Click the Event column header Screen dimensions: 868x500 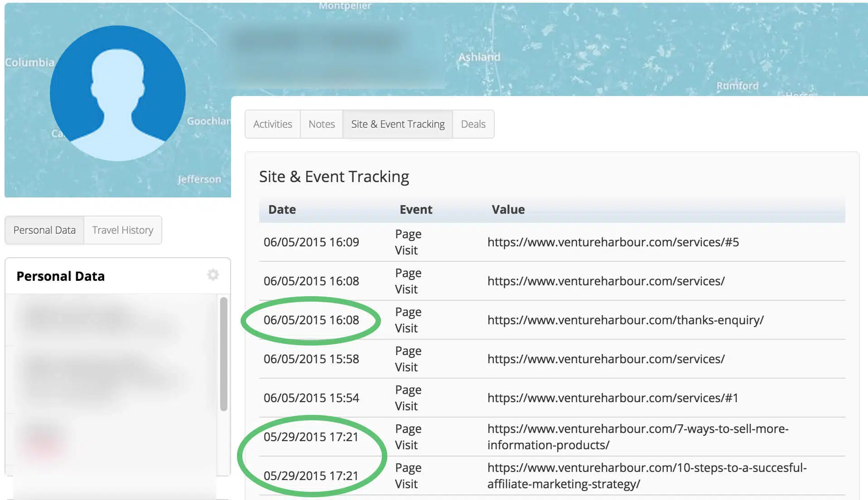click(x=415, y=210)
